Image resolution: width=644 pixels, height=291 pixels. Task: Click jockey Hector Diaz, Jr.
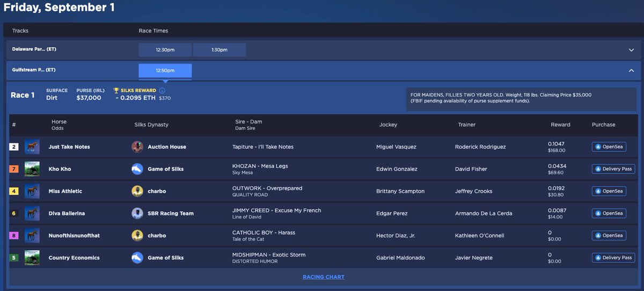[396, 235]
